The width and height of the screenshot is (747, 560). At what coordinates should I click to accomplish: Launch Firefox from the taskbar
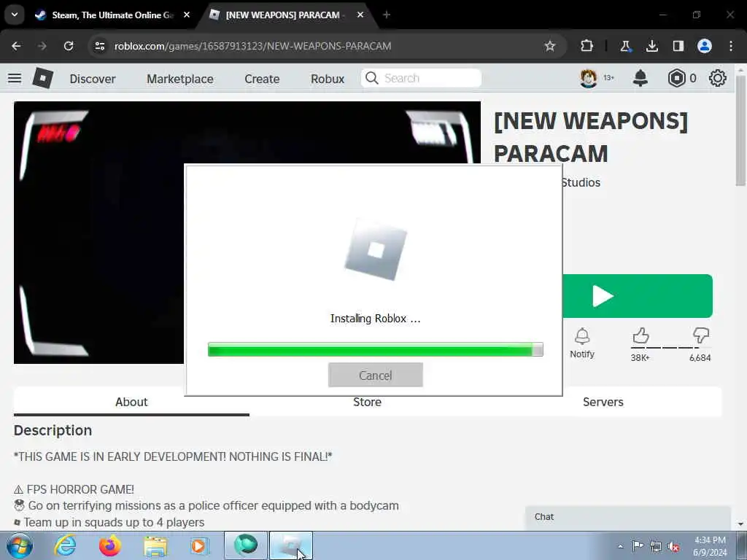pyautogui.click(x=110, y=545)
